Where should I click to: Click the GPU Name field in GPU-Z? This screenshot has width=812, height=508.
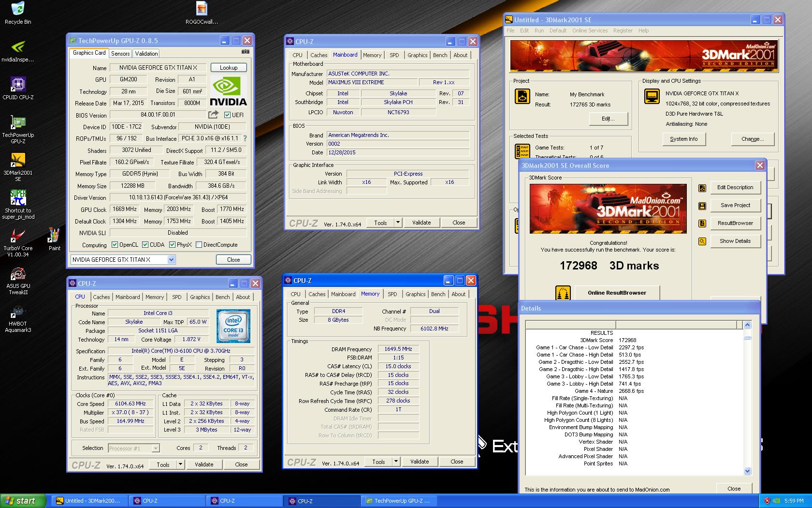pos(158,68)
